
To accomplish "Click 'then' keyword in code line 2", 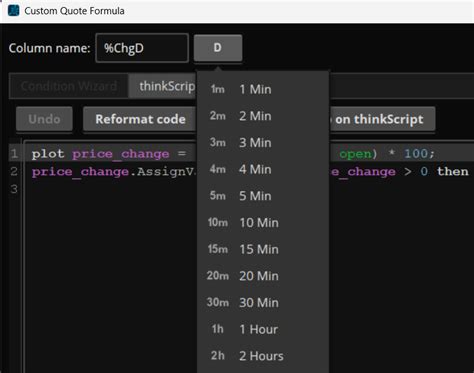I will point(453,171).
